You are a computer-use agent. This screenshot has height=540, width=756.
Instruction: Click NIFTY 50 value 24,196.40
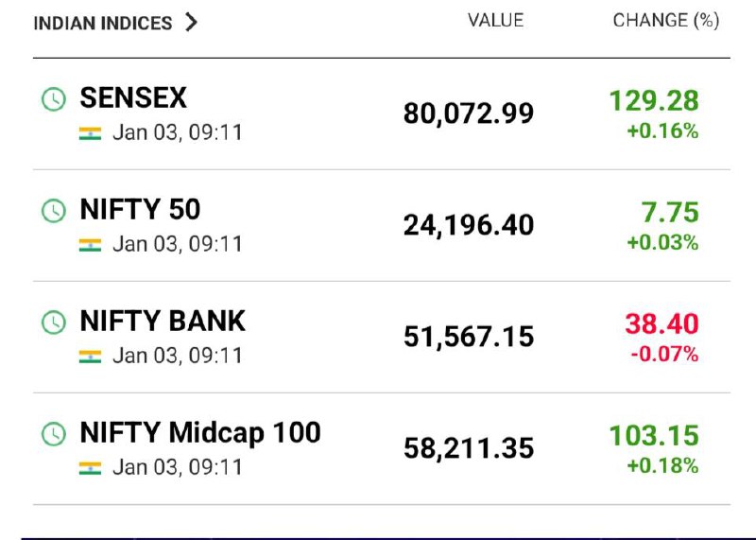469,225
